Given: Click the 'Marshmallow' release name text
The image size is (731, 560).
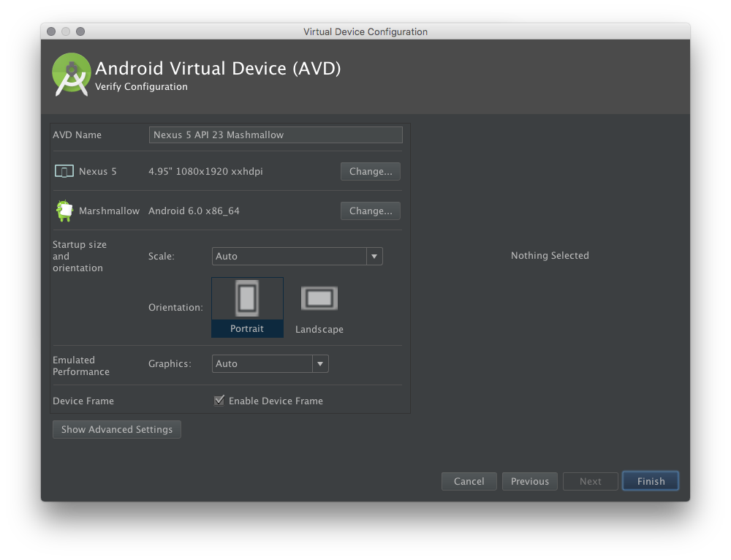Looking at the screenshot, I should click(x=109, y=211).
